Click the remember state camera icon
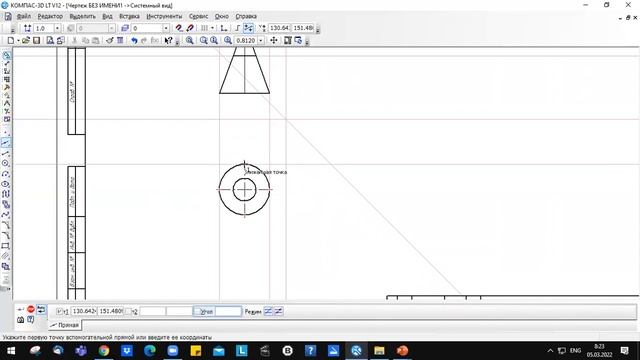 [20, 320]
